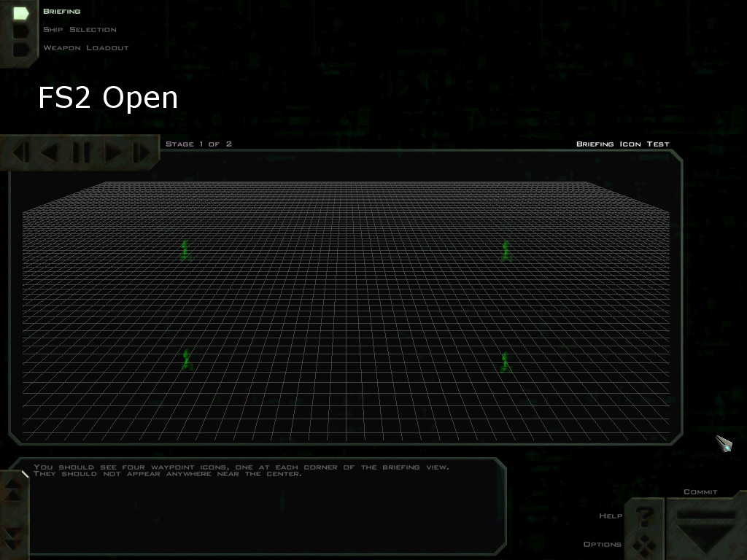This screenshot has width=747, height=560.
Task: Click the top-left waypoint icon
Action: pos(186,251)
